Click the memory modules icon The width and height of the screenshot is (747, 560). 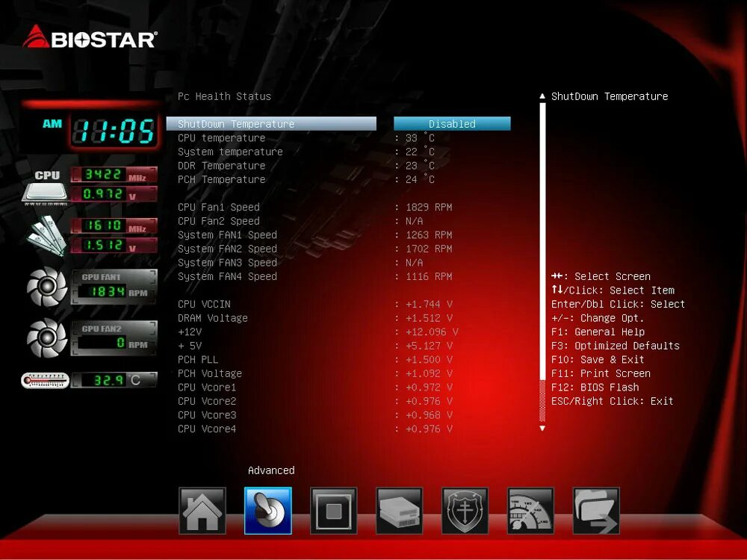[x=46, y=235]
